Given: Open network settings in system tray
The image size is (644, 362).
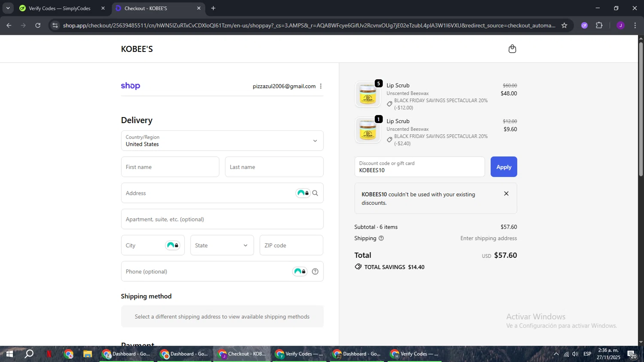Looking at the screenshot, I should click(566, 354).
